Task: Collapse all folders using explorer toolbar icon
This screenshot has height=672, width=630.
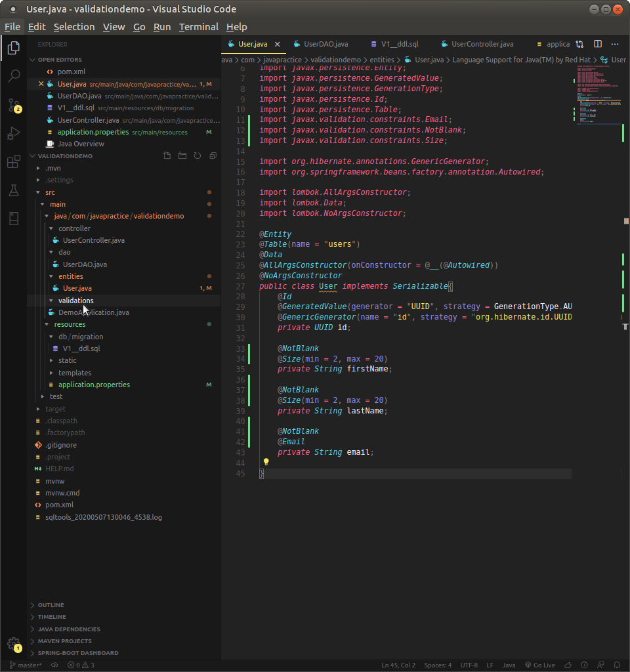Action: 211,156
